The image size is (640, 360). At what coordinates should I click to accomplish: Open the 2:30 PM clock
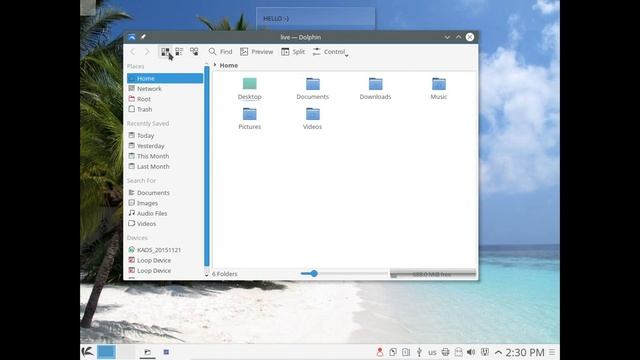click(525, 352)
